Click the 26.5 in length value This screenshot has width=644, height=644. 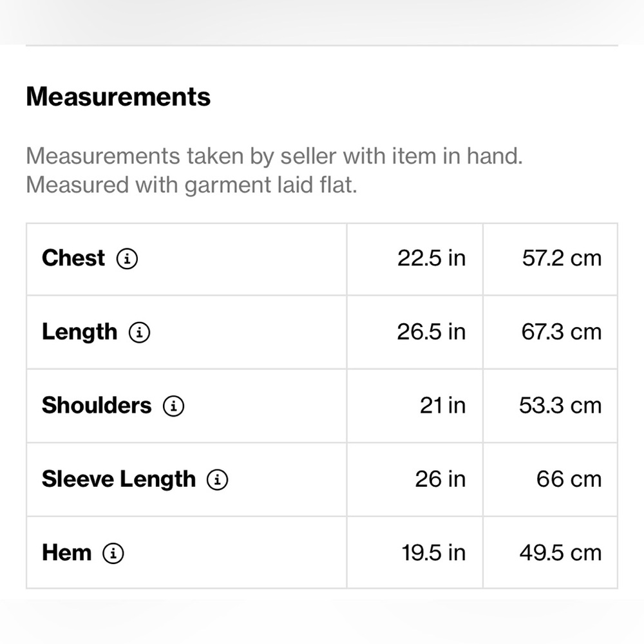(x=431, y=332)
